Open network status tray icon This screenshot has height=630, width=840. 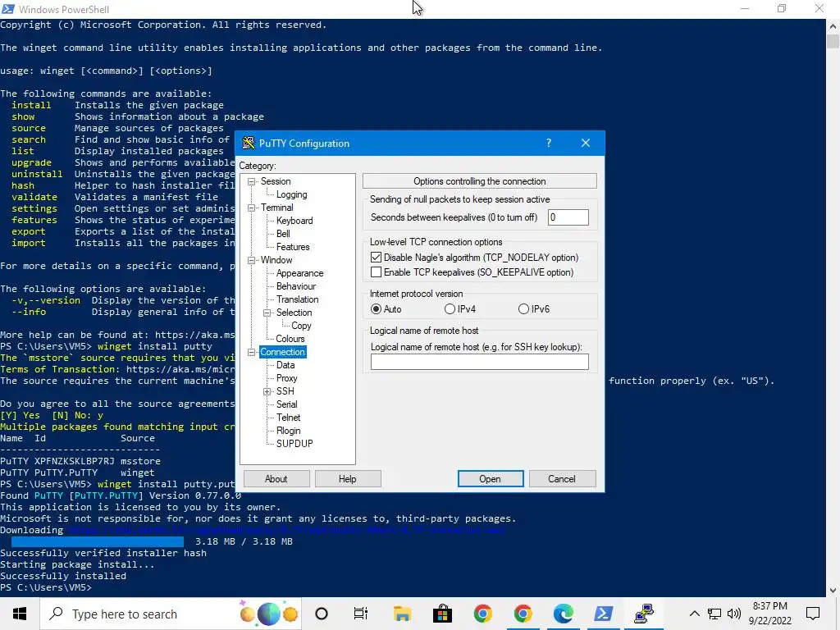(x=714, y=614)
